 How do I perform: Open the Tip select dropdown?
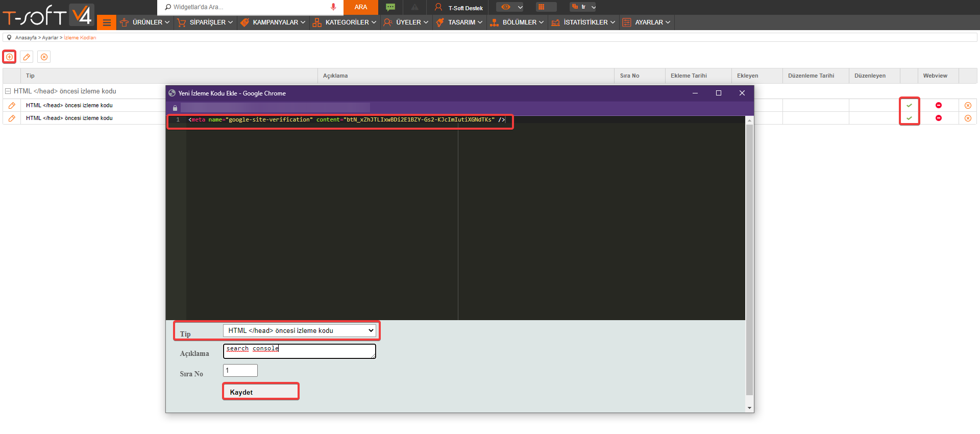coord(300,330)
